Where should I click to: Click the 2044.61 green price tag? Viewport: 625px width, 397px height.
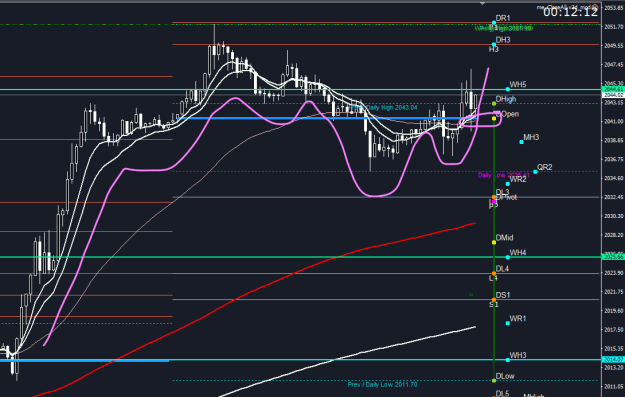(613, 89)
